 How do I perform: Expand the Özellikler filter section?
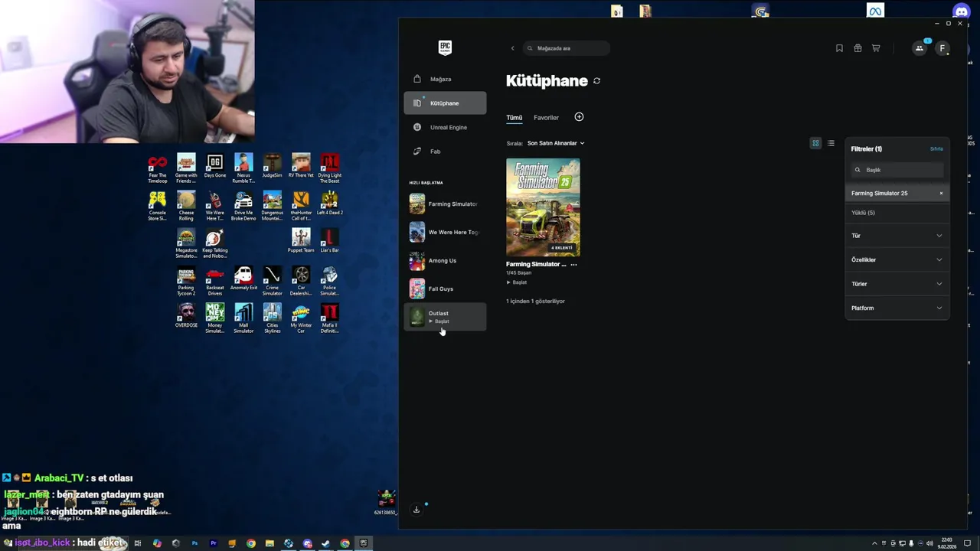coord(897,259)
